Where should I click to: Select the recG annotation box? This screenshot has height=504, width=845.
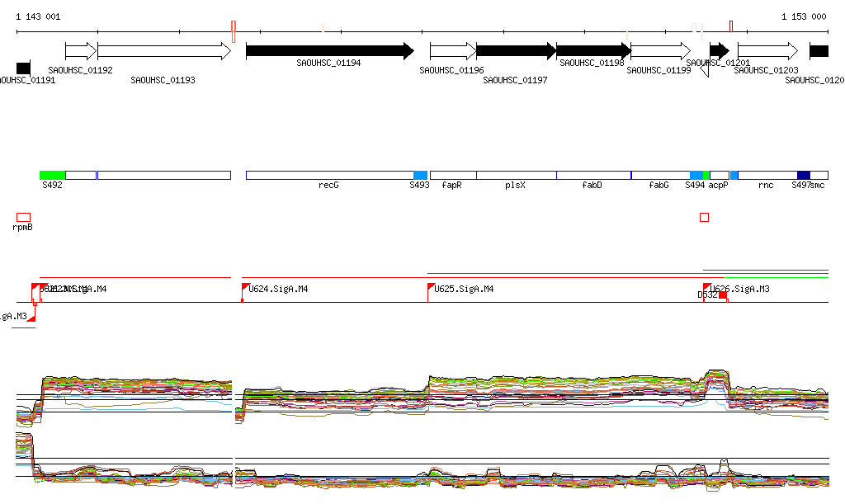point(329,175)
